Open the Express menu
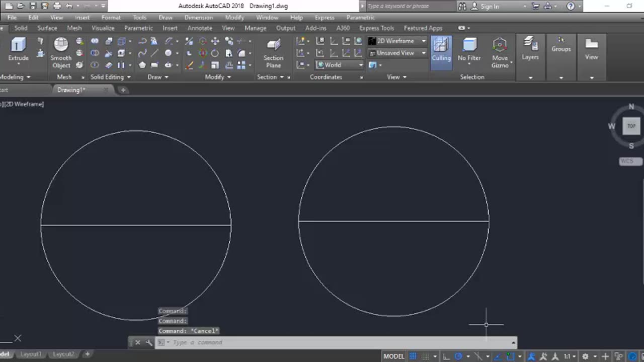This screenshot has height=362, width=644. point(325,18)
